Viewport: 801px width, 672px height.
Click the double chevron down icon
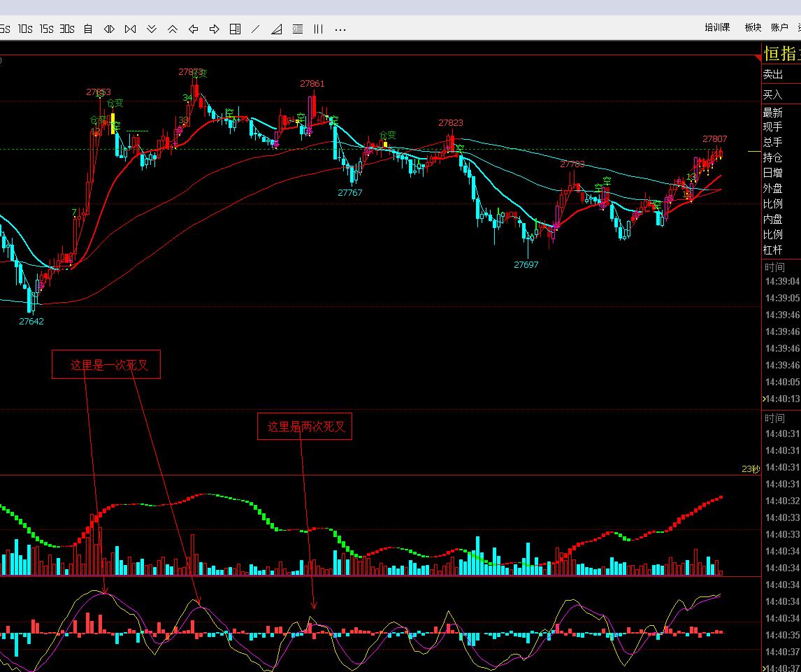click(152, 29)
